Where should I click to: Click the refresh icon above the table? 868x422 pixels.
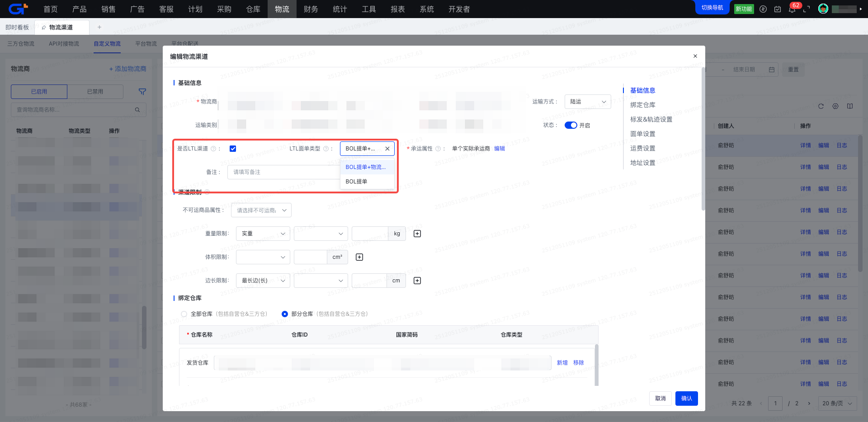pos(821,106)
